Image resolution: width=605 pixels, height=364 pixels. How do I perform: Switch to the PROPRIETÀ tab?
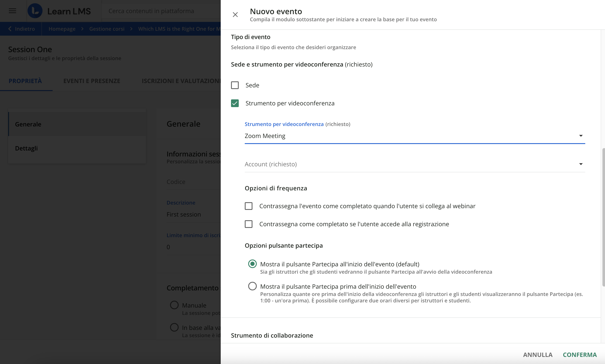click(x=25, y=81)
